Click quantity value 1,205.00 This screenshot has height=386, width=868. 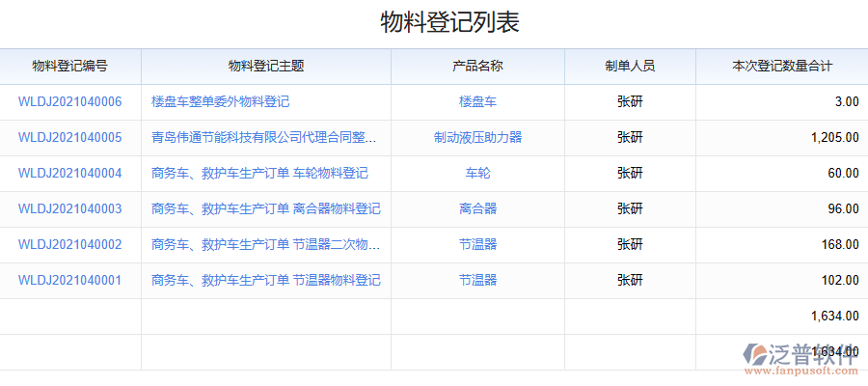click(835, 137)
